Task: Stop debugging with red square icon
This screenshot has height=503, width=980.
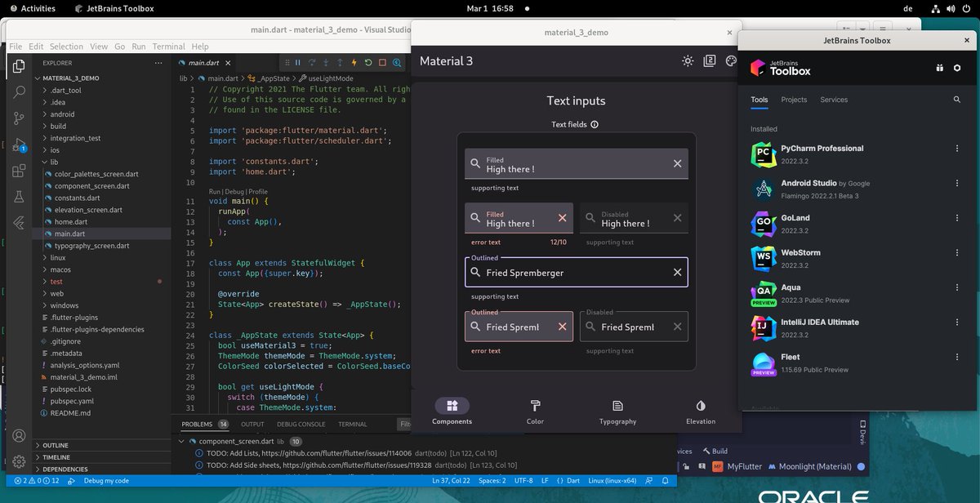Action: coord(382,62)
